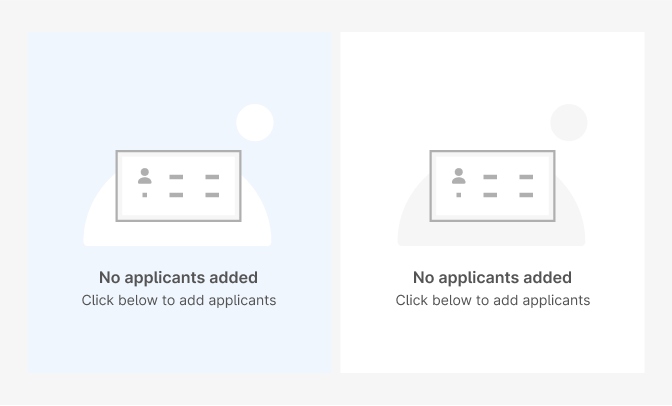This screenshot has height=406, width=672.
Task: Click the top-right dash line in the white panel's card
Action: pos(526,177)
